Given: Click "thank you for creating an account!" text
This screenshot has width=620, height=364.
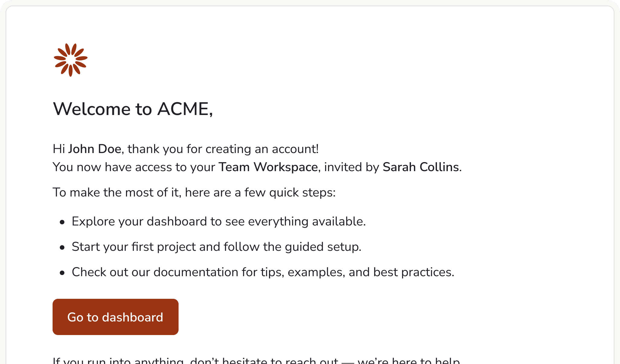Looking at the screenshot, I should [x=223, y=149].
